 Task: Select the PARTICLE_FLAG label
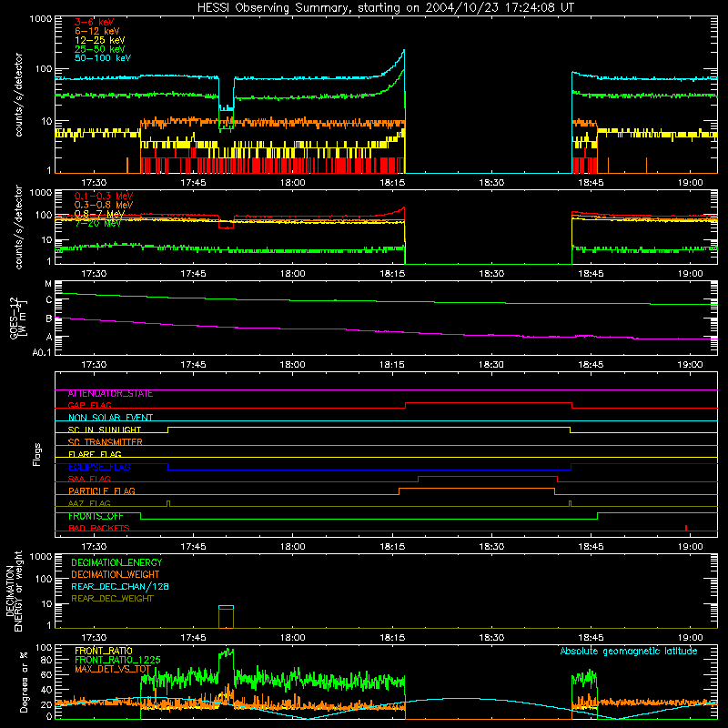click(102, 491)
